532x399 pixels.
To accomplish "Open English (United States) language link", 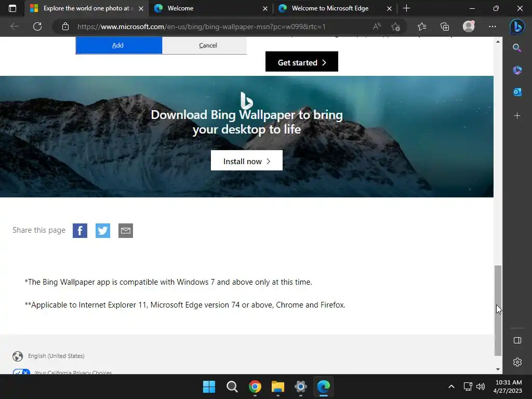I will (x=56, y=356).
